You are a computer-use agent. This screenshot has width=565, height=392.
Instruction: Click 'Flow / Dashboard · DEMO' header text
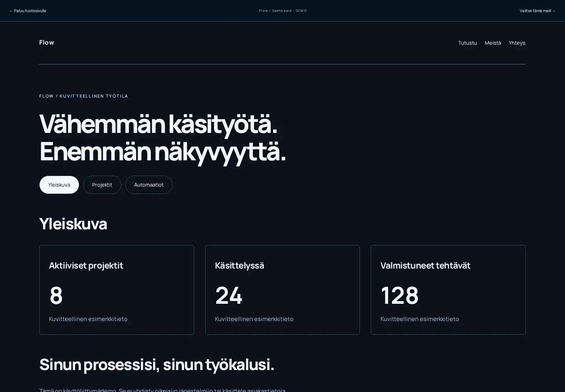click(x=283, y=11)
